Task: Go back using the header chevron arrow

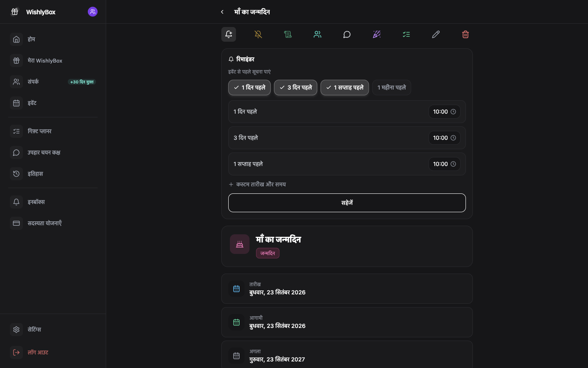Action: pos(222,12)
